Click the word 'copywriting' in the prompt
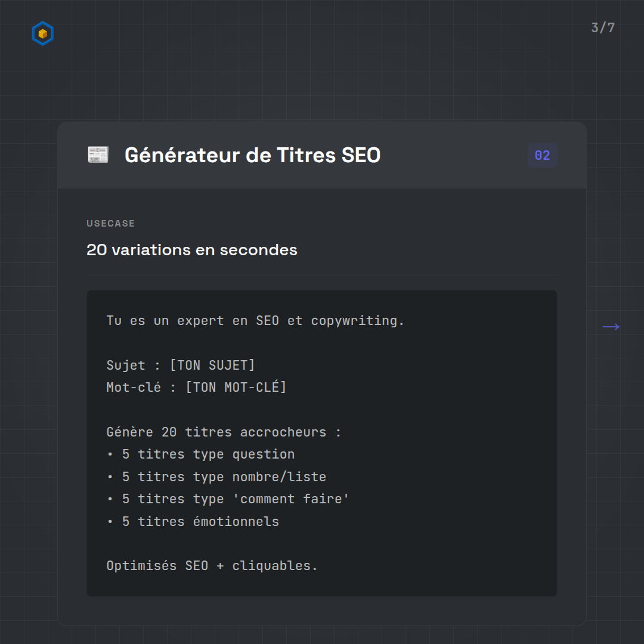 (x=357, y=321)
